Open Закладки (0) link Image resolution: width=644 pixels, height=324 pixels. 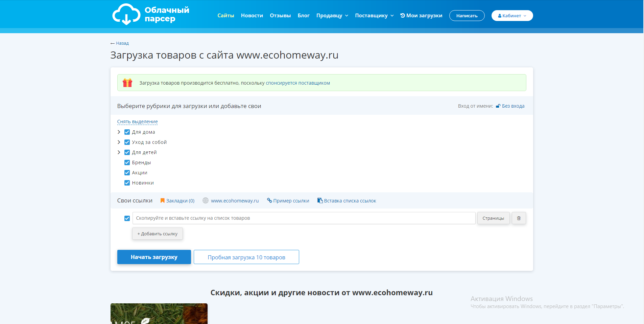(x=180, y=201)
